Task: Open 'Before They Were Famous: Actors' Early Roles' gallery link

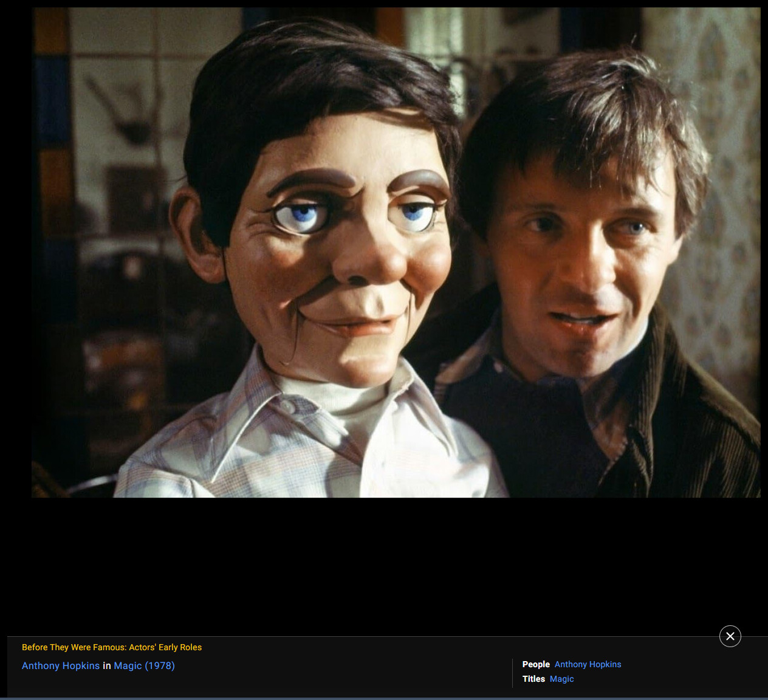Action: click(112, 648)
